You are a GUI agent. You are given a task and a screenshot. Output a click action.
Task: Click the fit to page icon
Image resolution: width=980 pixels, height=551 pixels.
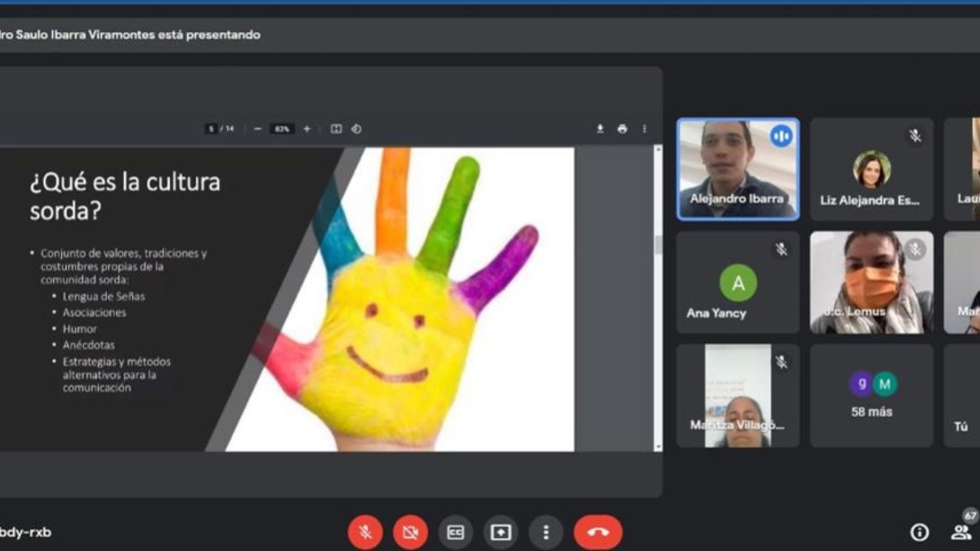336,129
